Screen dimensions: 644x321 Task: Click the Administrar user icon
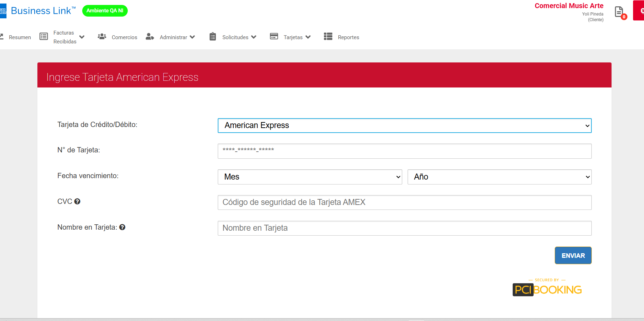click(150, 37)
